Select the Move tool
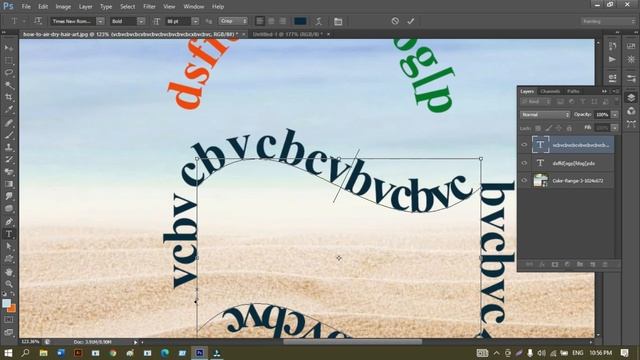 (9, 48)
